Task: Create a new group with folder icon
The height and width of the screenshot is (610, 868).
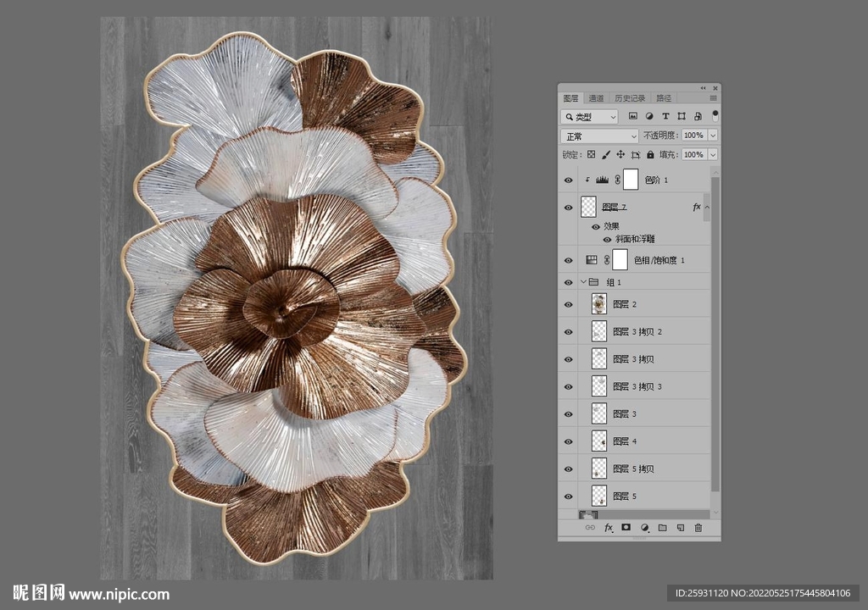Action: (x=662, y=528)
